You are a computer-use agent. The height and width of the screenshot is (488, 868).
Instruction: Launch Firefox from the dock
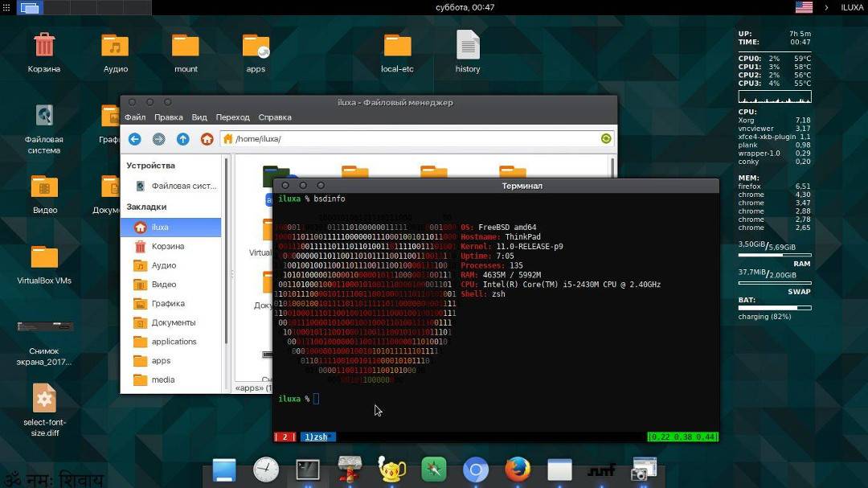(x=518, y=469)
